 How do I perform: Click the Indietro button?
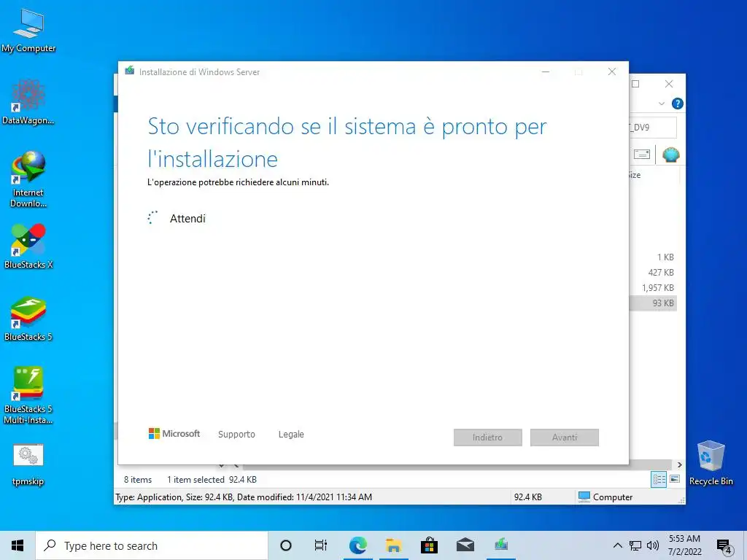(x=488, y=437)
